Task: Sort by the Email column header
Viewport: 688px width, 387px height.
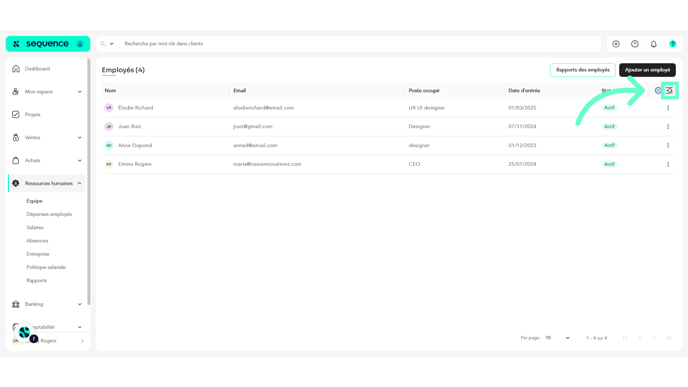Action: (240, 90)
